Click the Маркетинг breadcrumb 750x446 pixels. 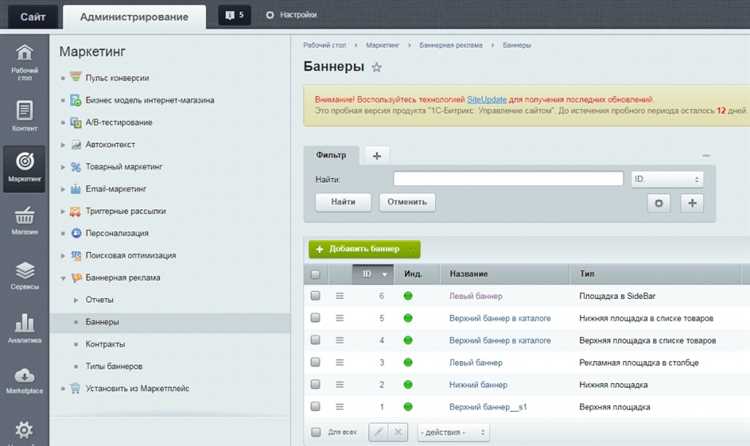tap(382, 45)
